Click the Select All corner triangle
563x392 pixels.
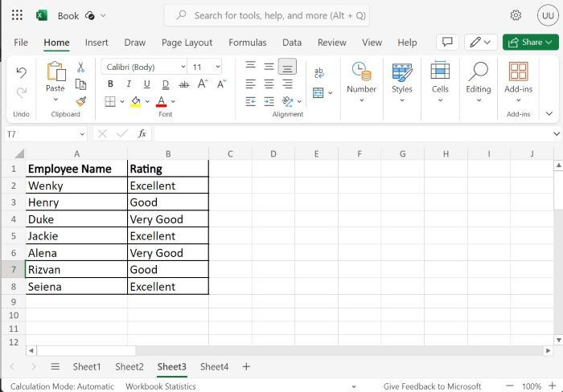click(x=19, y=154)
